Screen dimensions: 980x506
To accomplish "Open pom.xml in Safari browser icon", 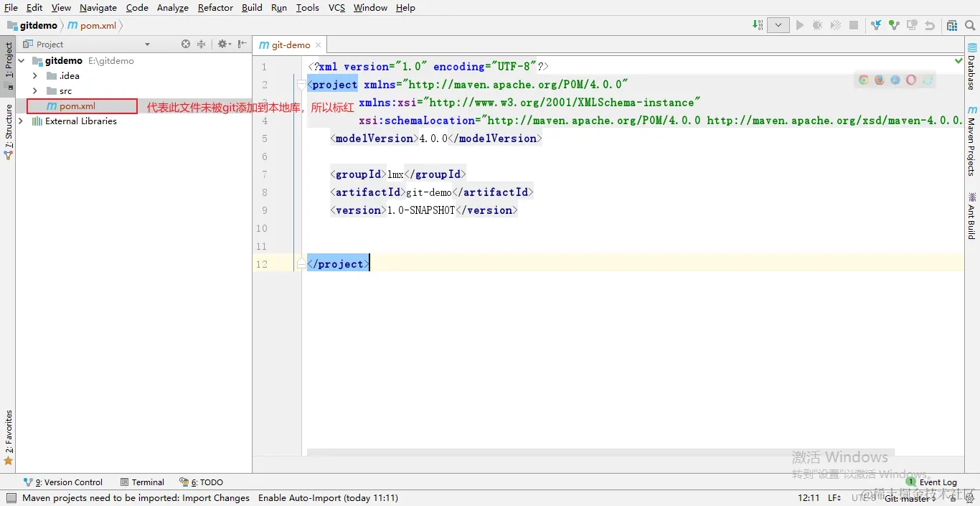I will click(x=895, y=80).
